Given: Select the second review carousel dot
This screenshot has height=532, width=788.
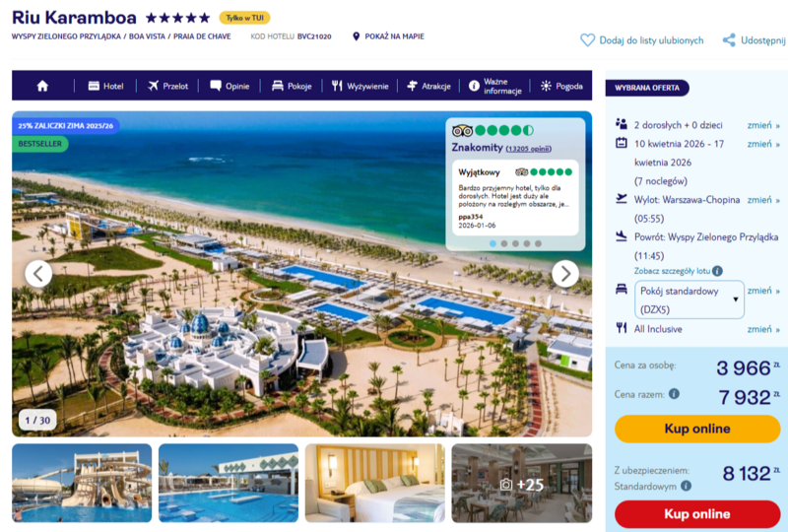Looking at the screenshot, I should (504, 243).
